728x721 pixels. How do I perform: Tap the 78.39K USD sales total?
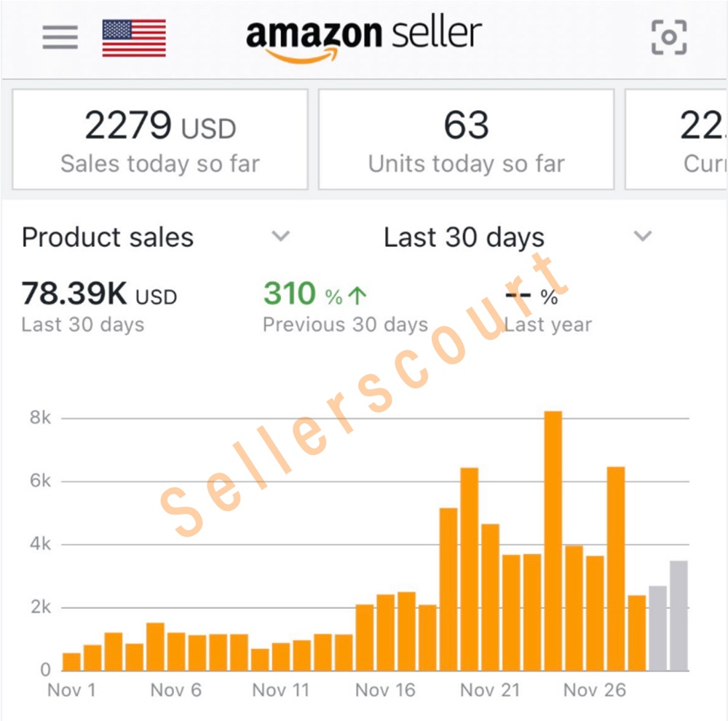99,294
